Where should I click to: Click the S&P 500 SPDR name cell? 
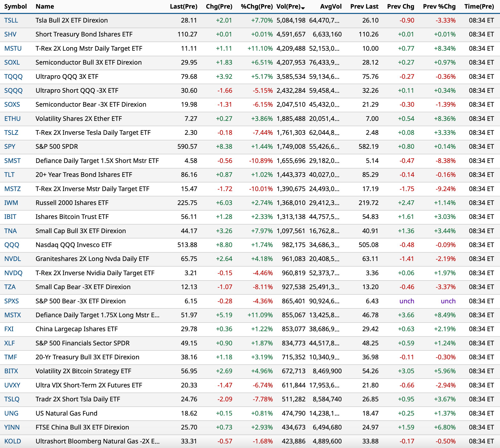point(57,146)
